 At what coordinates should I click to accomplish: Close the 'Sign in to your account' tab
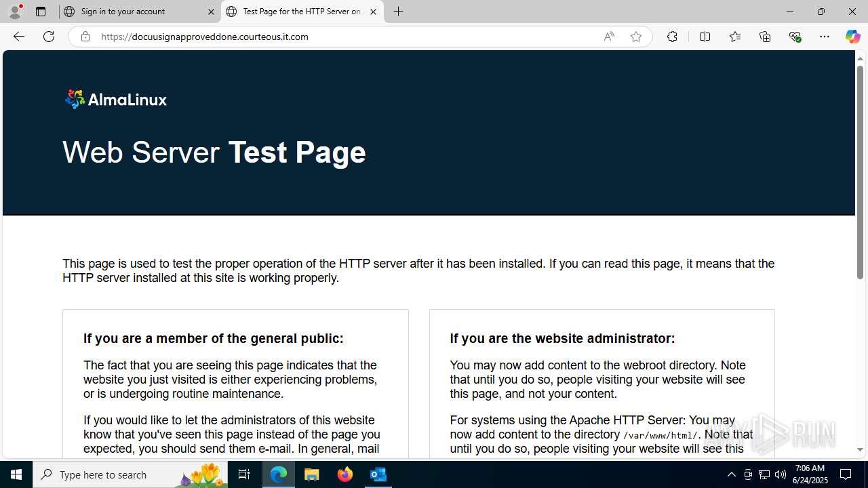pos(211,12)
